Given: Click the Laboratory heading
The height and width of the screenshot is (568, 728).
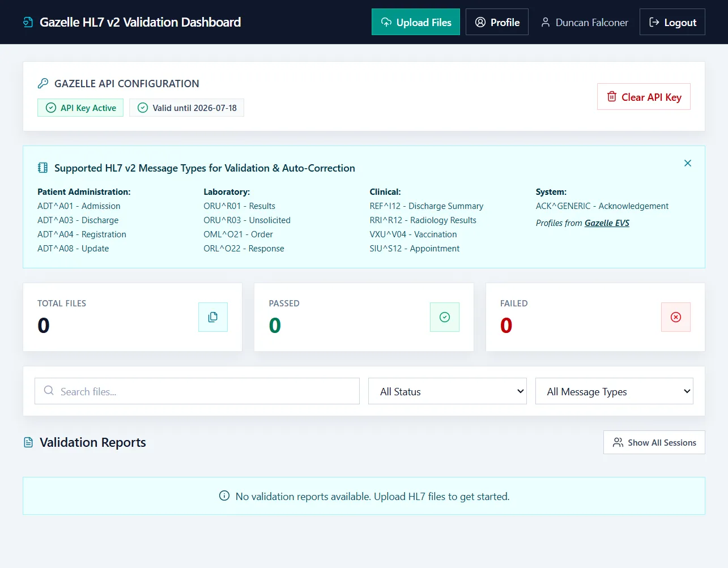Looking at the screenshot, I should point(227,192).
